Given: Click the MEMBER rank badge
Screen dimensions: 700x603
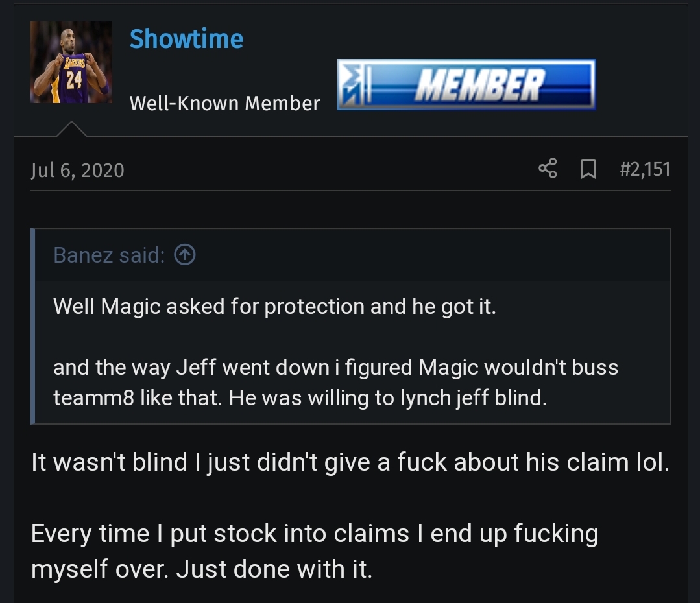Looking at the screenshot, I should [x=479, y=85].
